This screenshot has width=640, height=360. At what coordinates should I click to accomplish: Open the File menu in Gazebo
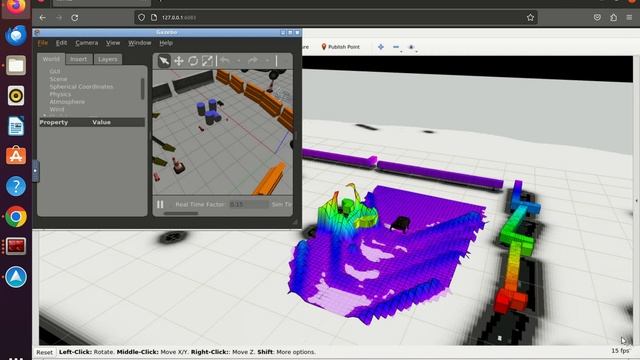coord(42,43)
